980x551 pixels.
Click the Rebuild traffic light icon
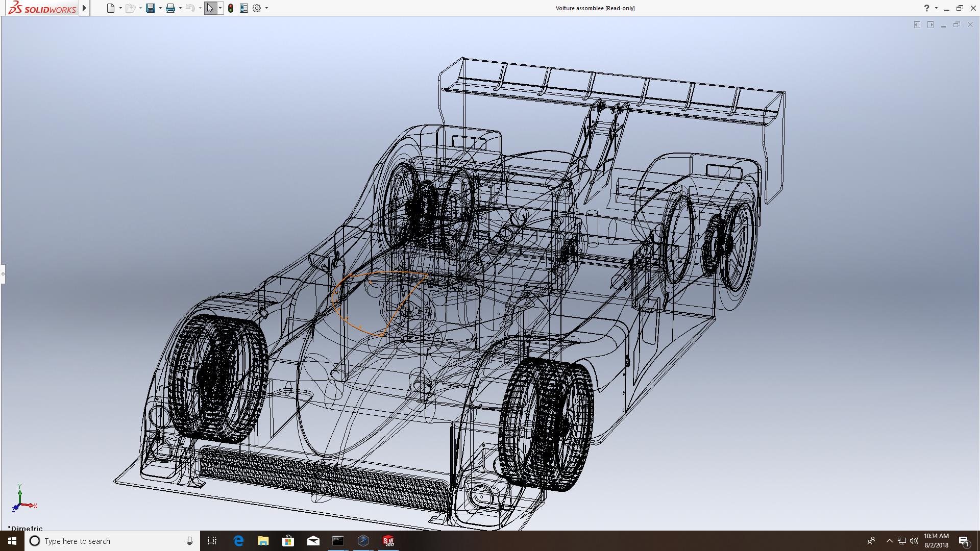pyautogui.click(x=231, y=8)
